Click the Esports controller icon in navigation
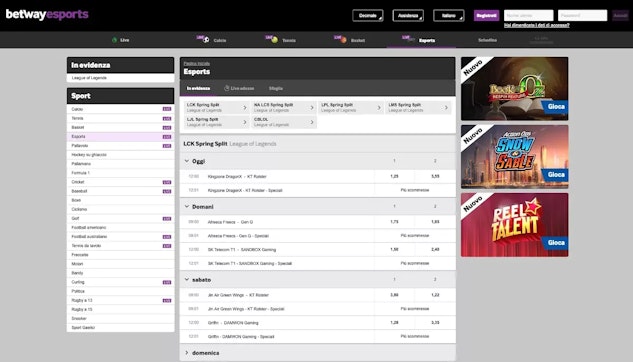633x362 pixels. (411, 40)
